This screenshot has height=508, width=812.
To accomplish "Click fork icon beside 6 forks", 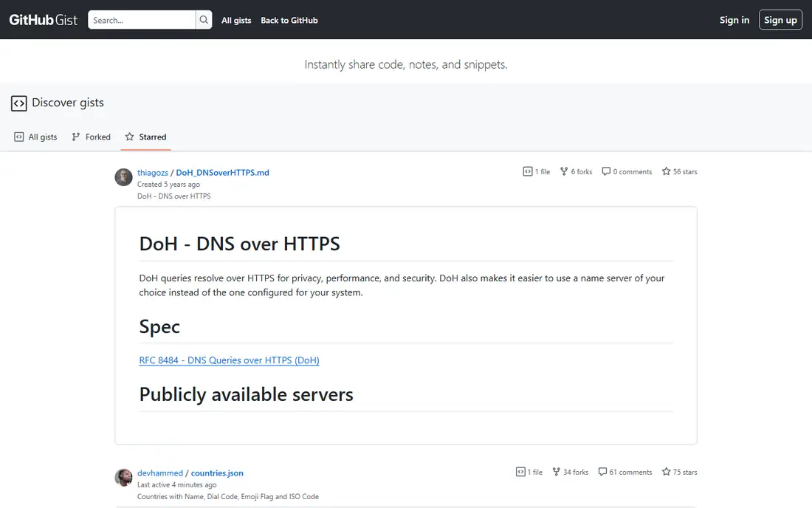I will [x=564, y=171].
